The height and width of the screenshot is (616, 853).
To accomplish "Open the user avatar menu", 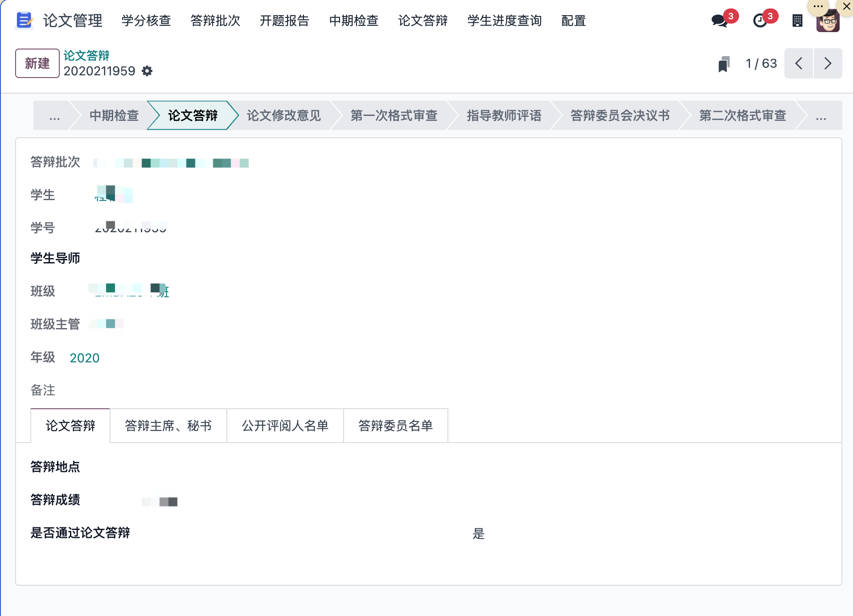I will [828, 22].
